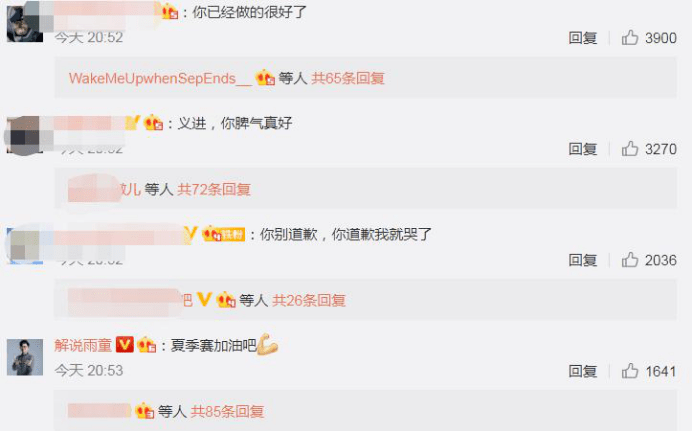Reply to 解说雨童's 夏季赛加油吧 comment

[583, 371]
